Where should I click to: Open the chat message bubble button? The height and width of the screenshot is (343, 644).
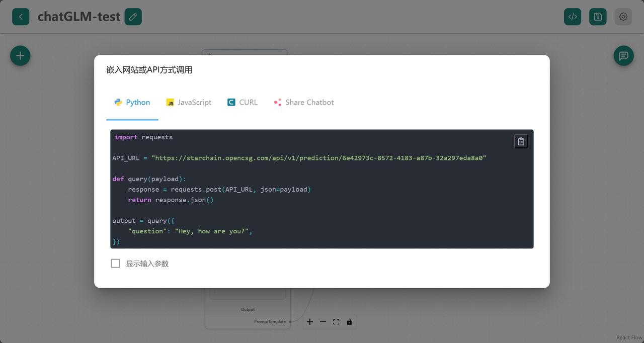coord(623,55)
